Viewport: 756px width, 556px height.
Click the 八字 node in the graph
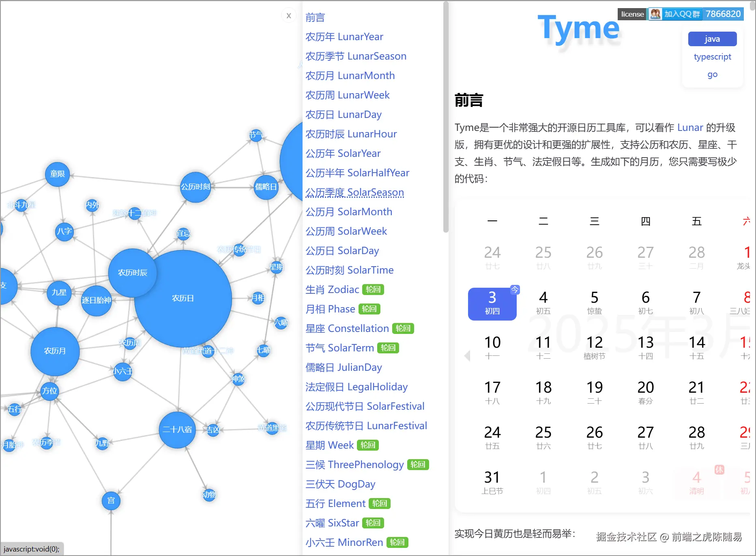(64, 232)
